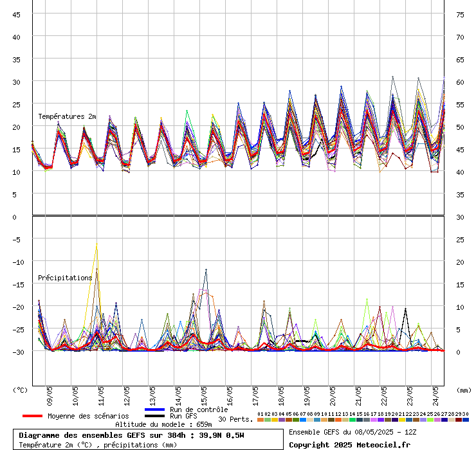The width and height of the screenshot is (476, 450).
Task: Click the -15 temperature axis value
Action: click(x=18, y=285)
